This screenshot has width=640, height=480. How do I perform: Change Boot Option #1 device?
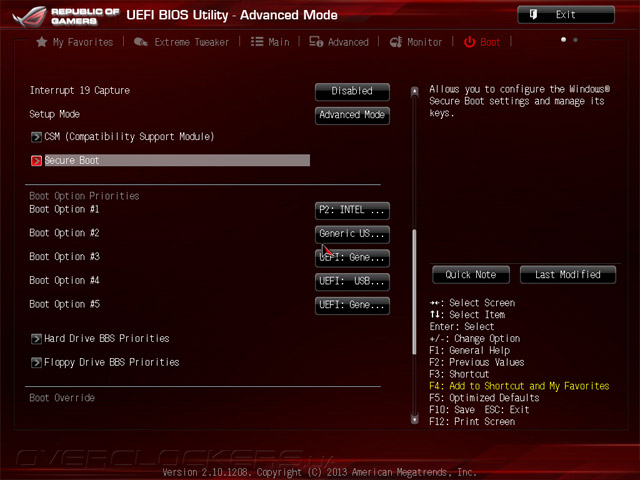pos(352,210)
